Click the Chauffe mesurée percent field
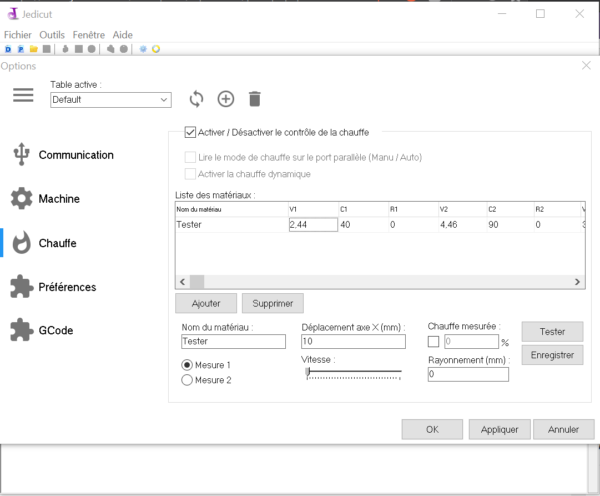This screenshot has height=496, width=600. point(471,341)
